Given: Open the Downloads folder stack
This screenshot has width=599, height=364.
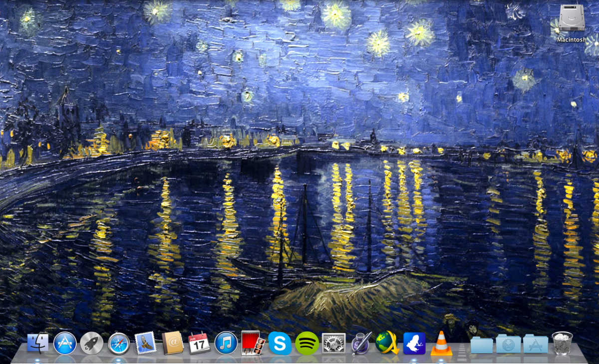Looking at the screenshot, I should click(x=509, y=344).
